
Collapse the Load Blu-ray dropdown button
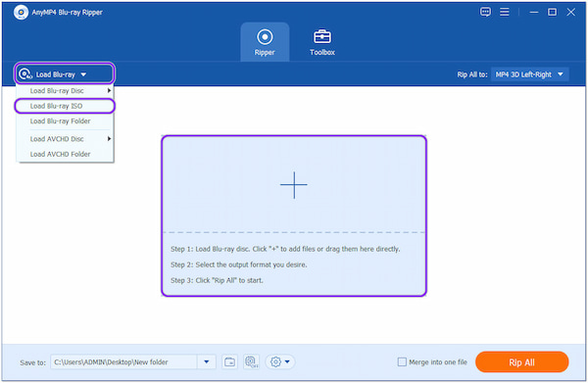click(x=65, y=73)
